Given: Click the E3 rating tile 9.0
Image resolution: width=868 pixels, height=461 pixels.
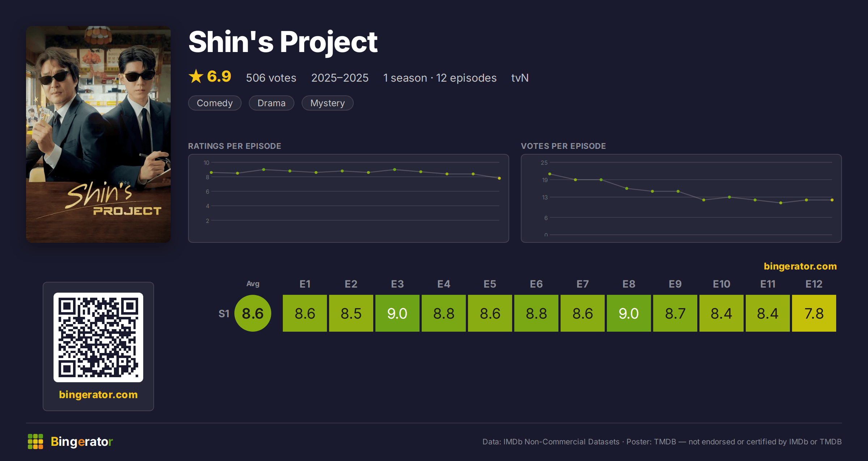Looking at the screenshot, I should 397,313.
